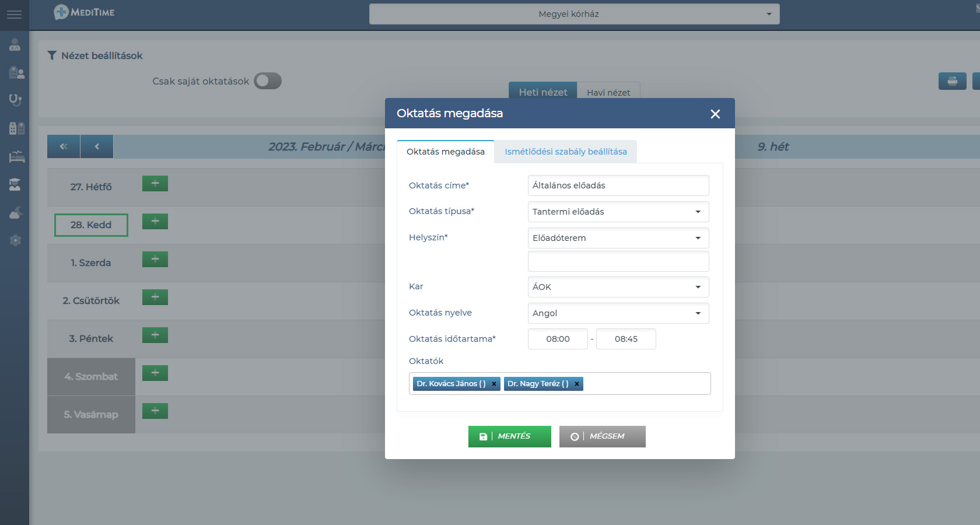Click the 3. Péntek day label

[x=91, y=338]
